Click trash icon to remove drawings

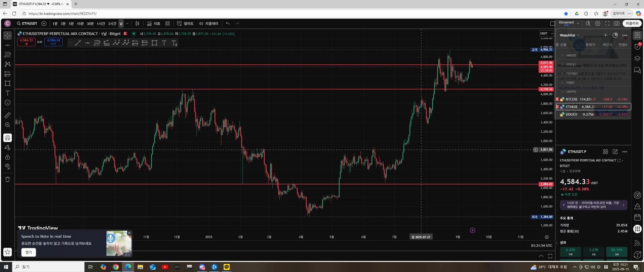(x=7, y=179)
